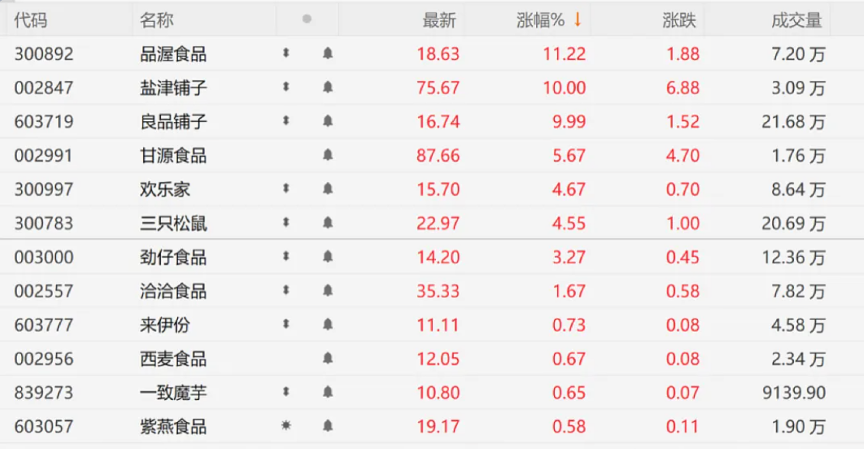Set a price alert on 盐津铺子
The width and height of the screenshot is (864, 449).
pyautogui.click(x=328, y=88)
